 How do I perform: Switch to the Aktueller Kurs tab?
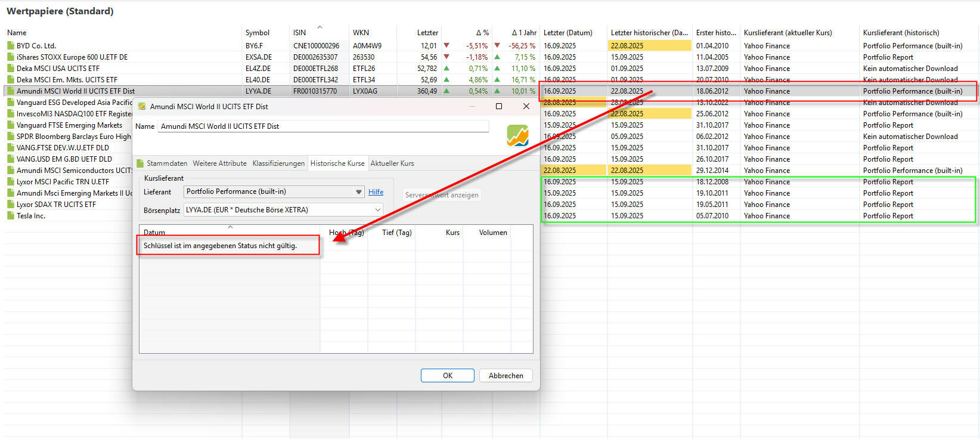pyautogui.click(x=392, y=163)
